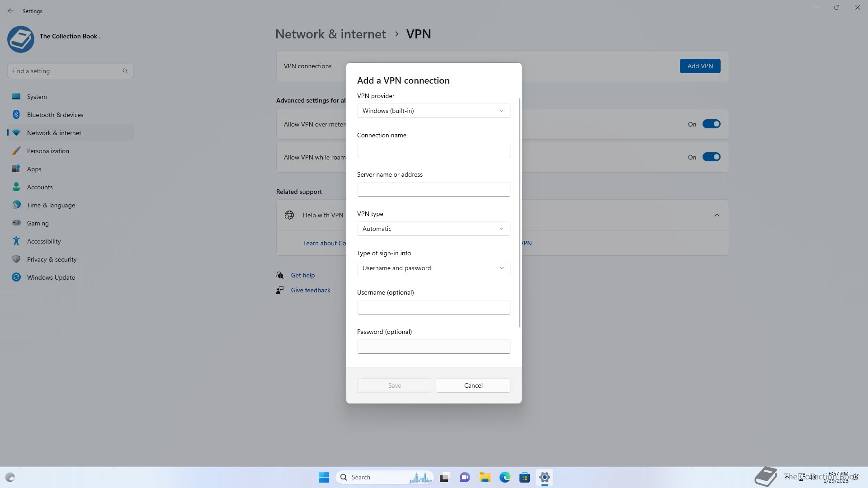Open the VPN provider dropdown
Viewport: 868px width, 488px height.
434,111
